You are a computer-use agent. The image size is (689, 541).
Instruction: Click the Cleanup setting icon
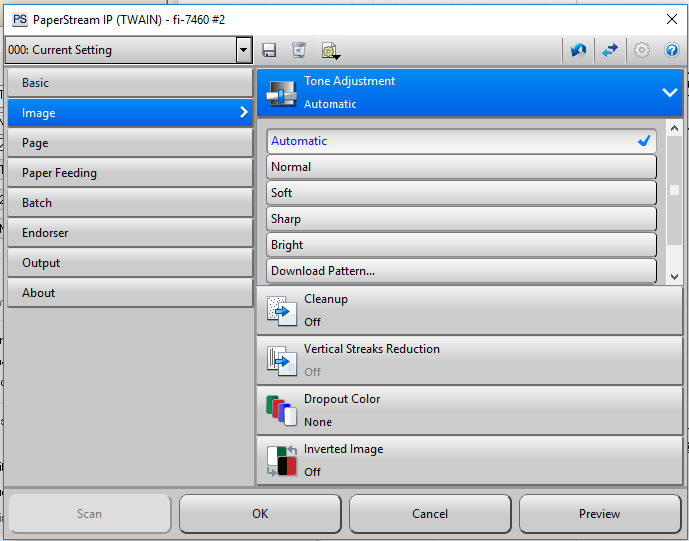pyautogui.click(x=279, y=311)
